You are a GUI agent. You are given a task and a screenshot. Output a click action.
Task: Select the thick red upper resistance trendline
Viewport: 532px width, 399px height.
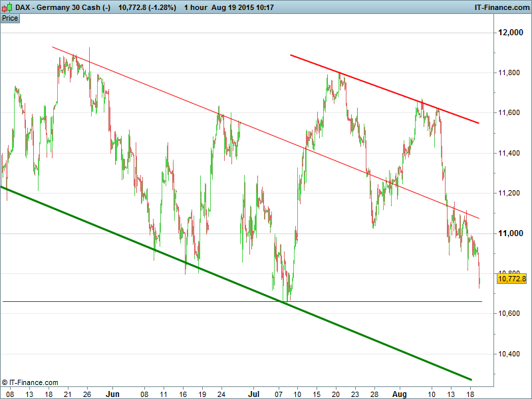coord(386,90)
